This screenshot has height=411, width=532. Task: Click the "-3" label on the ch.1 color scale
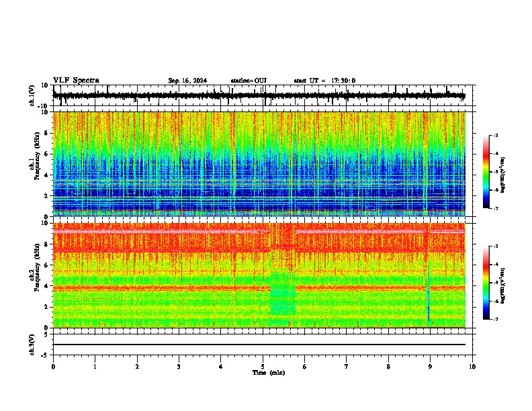[x=496, y=136]
